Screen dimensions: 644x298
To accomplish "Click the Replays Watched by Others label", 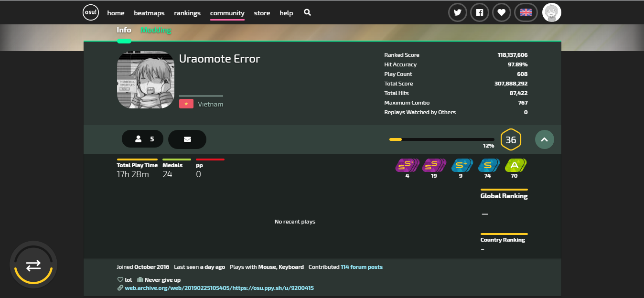I will 420,112.
